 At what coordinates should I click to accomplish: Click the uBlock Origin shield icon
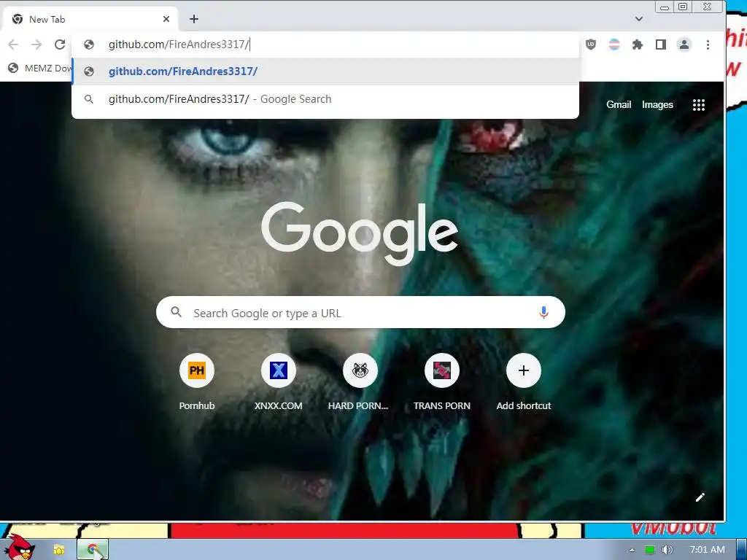(591, 44)
